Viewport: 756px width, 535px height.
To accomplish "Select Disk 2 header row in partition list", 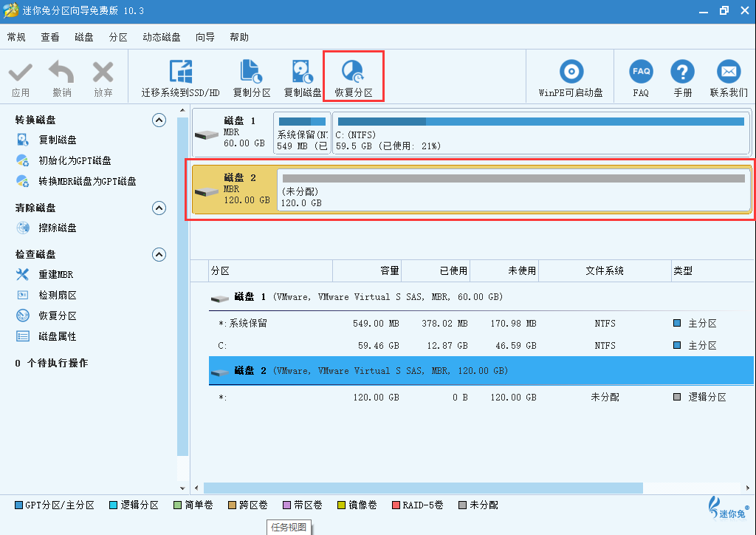I will tap(481, 370).
